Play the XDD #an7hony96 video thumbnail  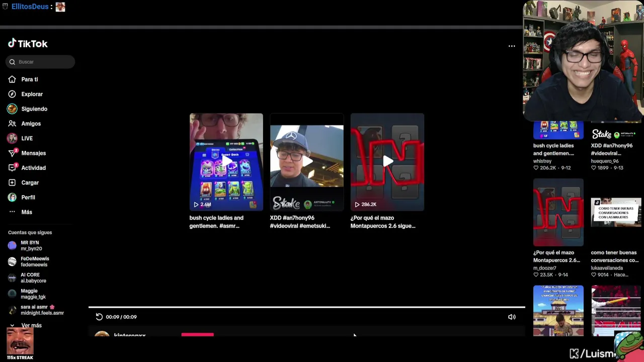click(x=307, y=162)
